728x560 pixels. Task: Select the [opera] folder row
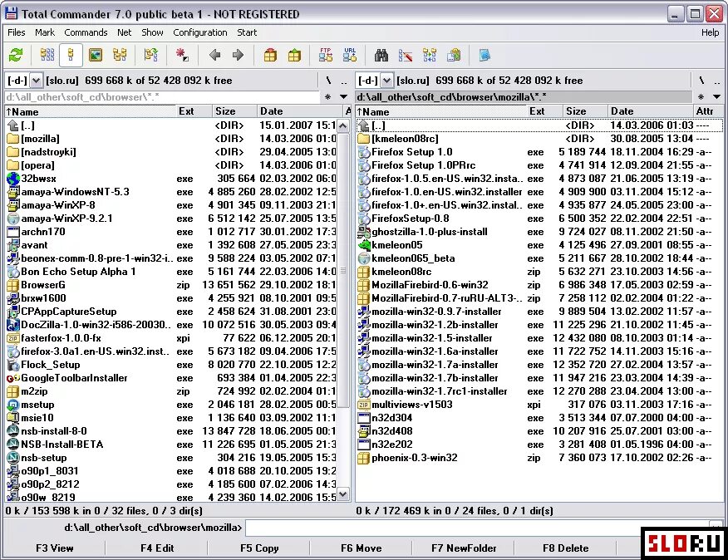point(171,165)
